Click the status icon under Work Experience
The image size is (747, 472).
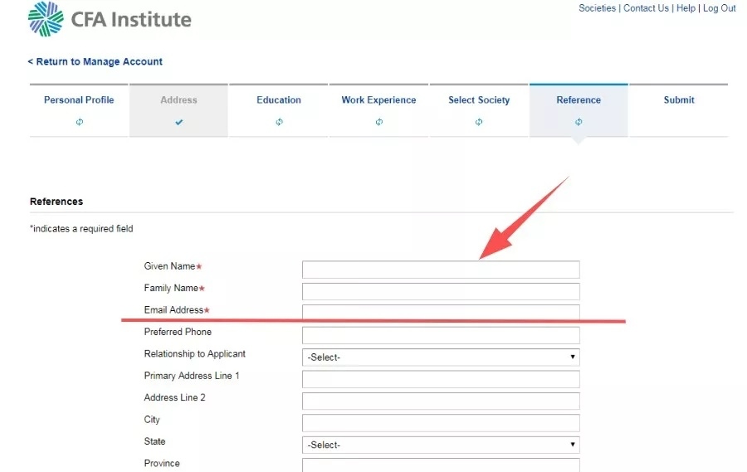pyautogui.click(x=379, y=122)
